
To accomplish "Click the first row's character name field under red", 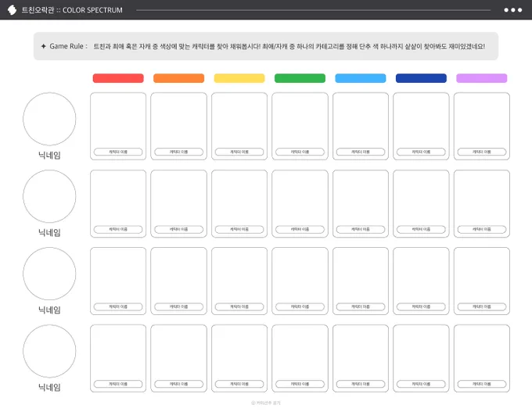I will (x=118, y=152).
